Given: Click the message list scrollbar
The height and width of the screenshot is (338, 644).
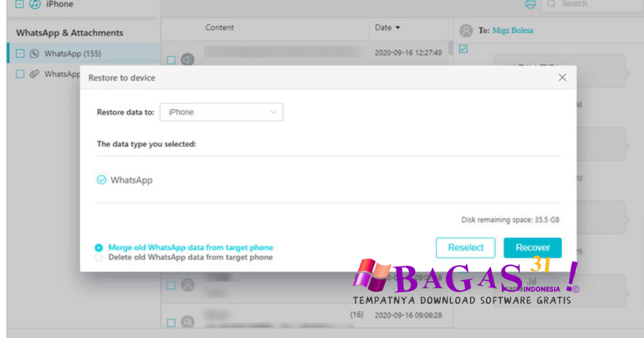Looking at the screenshot, I should coord(450,48).
